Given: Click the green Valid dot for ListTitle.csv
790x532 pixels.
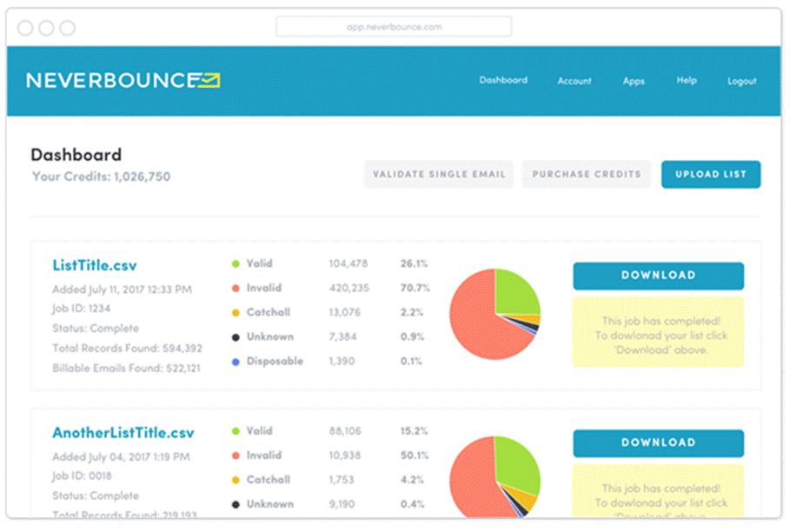Looking at the screenshot, I should click(x=235, y=264).
